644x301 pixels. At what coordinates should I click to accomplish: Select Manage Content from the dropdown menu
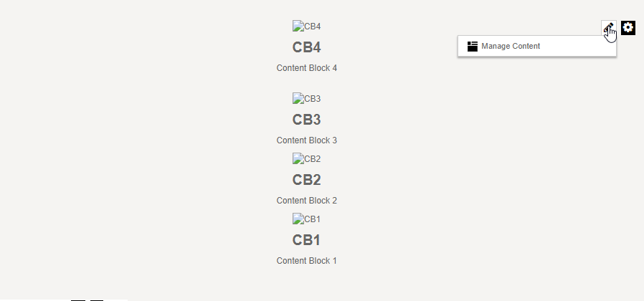click(511, 46)
